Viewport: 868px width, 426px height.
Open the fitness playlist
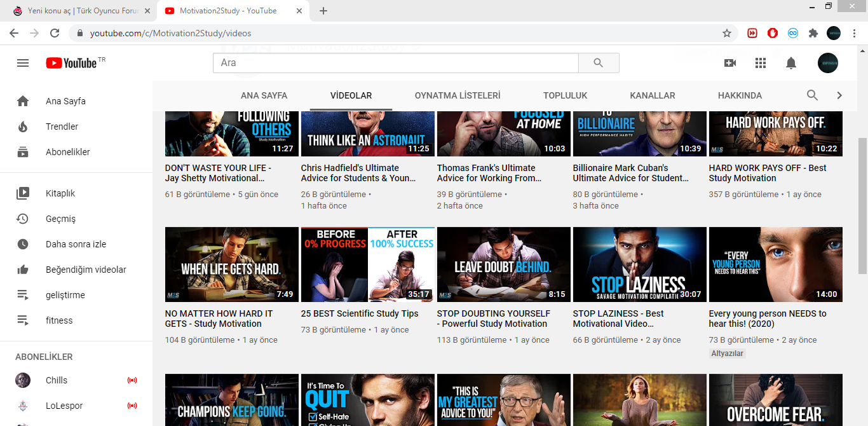pos(76,320)
